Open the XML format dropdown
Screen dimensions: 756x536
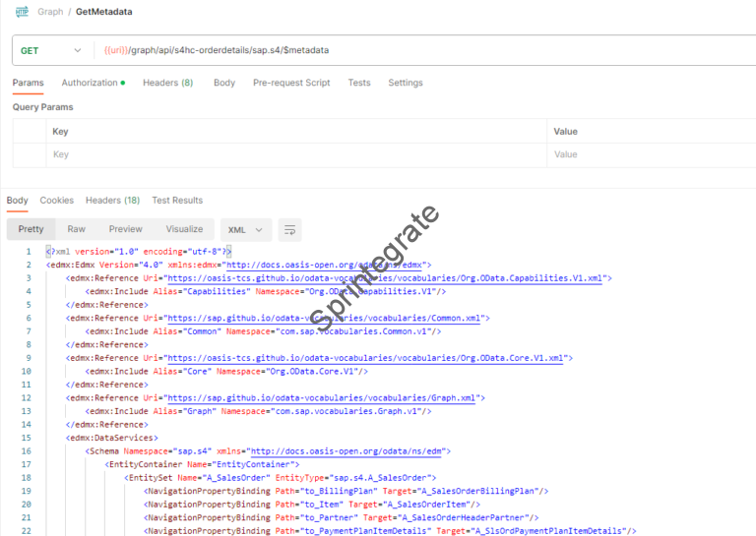pos(246,229)
